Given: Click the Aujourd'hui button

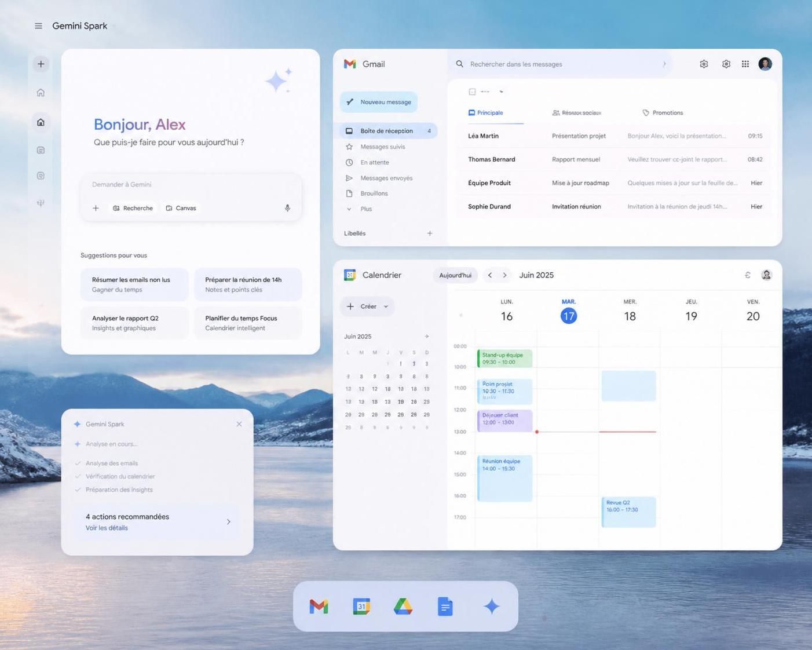Looking at the screenshot, I should [455, 275].
